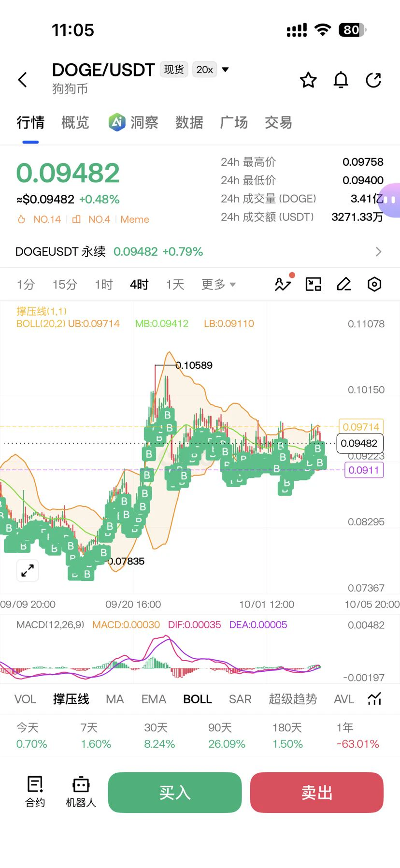This screenshot has height=868, width=400.
Task: Add DOGE/USDT to favorites with star
Action: (308, 80)
